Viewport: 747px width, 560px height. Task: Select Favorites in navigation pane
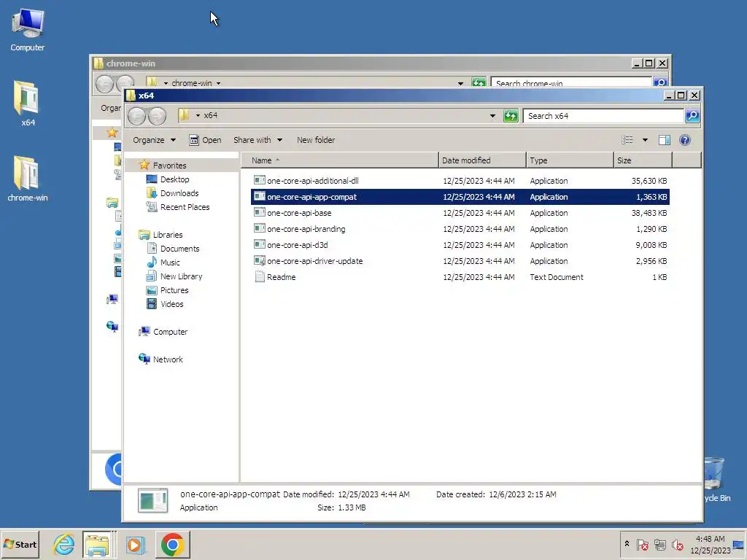(169, 166)
